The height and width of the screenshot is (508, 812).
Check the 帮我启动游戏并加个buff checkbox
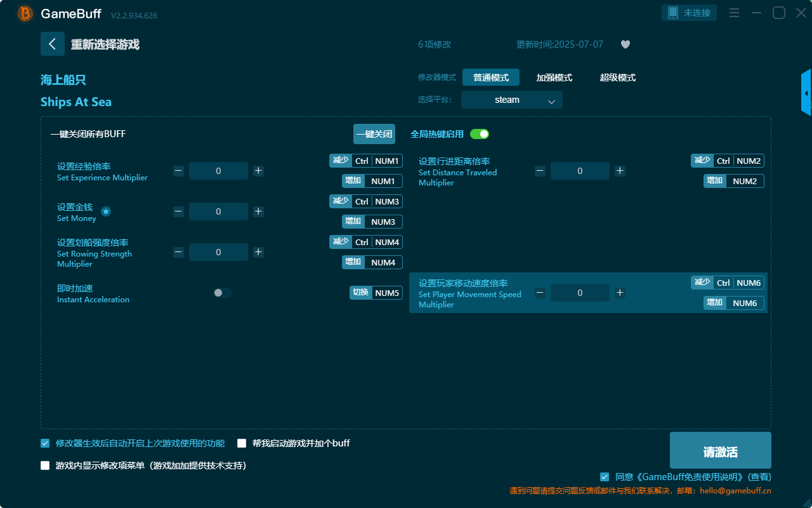tap(242, 443)
